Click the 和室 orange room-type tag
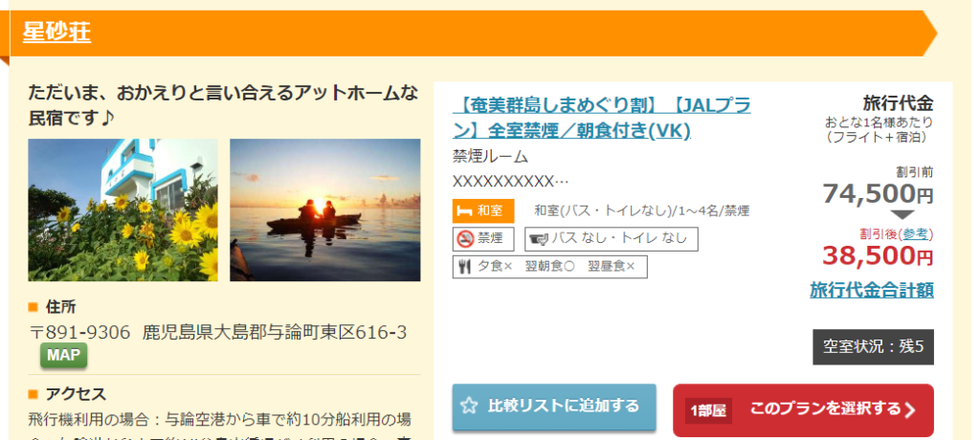Image resolution: width=980 pixels, height=440 pixels. click(483, 211)
